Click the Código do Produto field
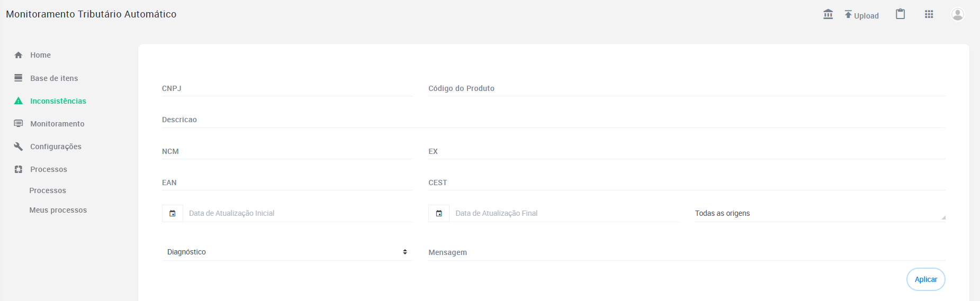The image size is (980, 301). (687, 88)
